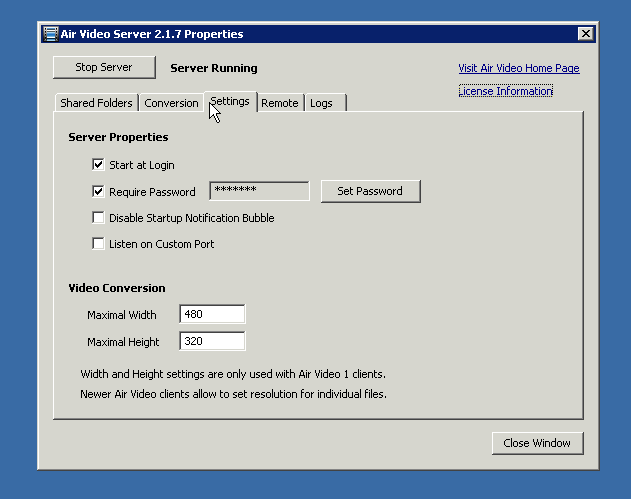The height and width of the screenshot is (499, 631).
Task: Select the Settings tab
Action: [x=230, y=101]
